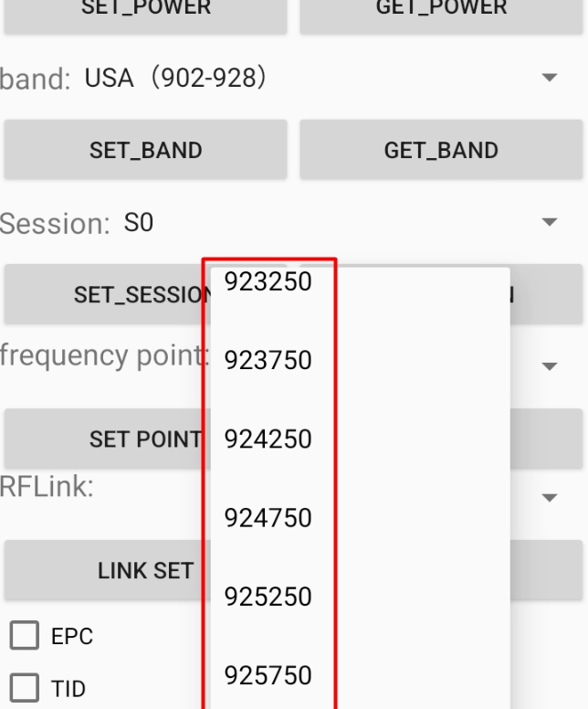This screenshot has width=588, height=709.
Task: Select frequency 923750 from list
Action: (268, 361)
